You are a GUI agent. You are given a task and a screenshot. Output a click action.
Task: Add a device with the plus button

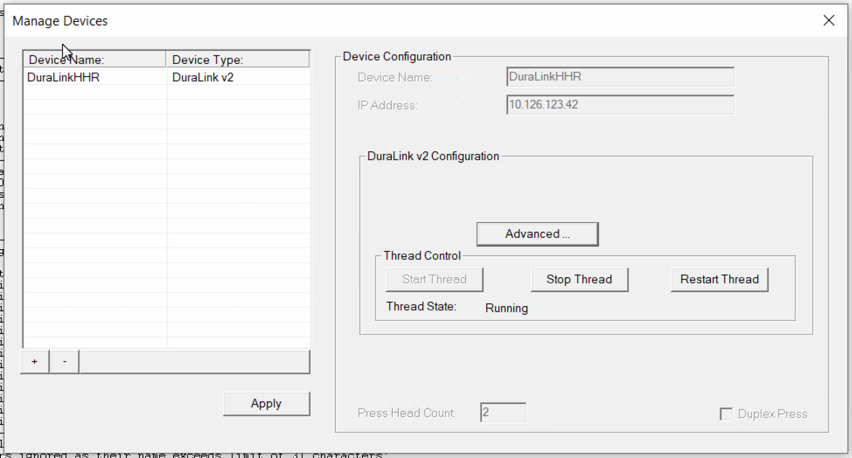click(35, 361)
